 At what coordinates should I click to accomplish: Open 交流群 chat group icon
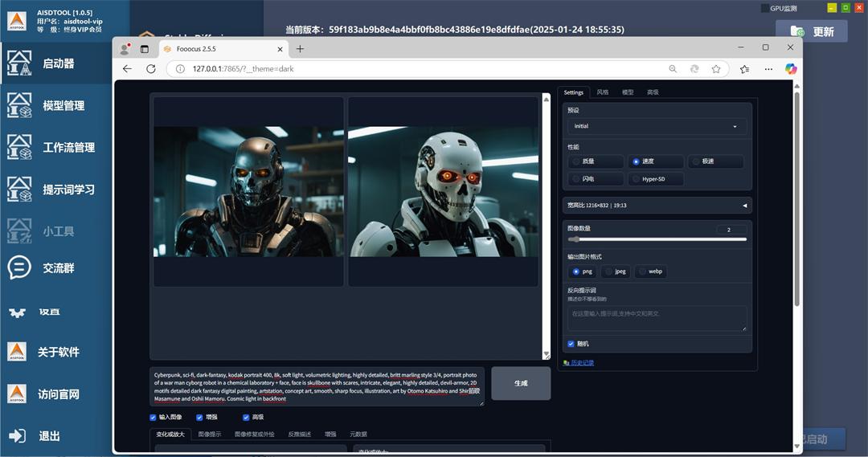[19, 268]
